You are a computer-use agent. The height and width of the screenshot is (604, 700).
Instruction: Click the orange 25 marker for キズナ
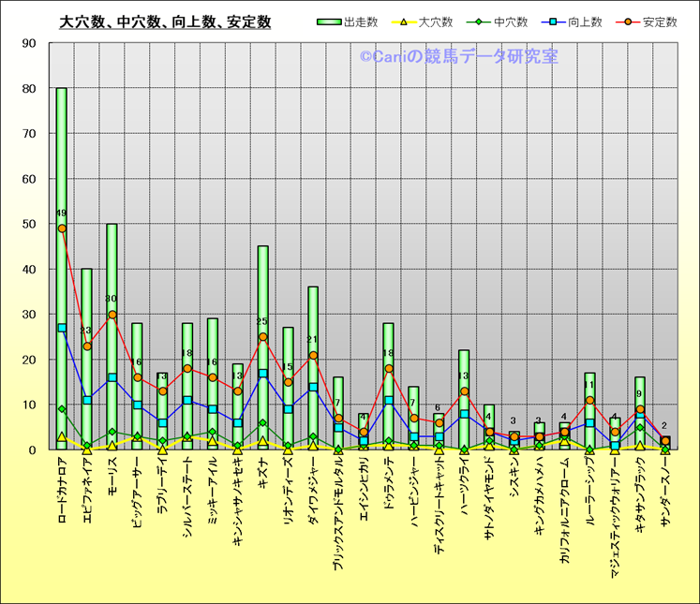point(263,337)
